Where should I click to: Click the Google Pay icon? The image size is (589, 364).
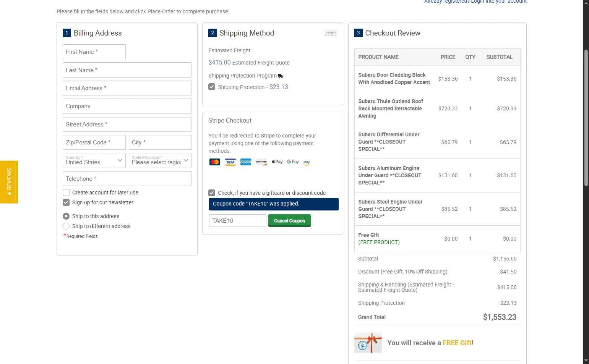click(x=293, y=162)
